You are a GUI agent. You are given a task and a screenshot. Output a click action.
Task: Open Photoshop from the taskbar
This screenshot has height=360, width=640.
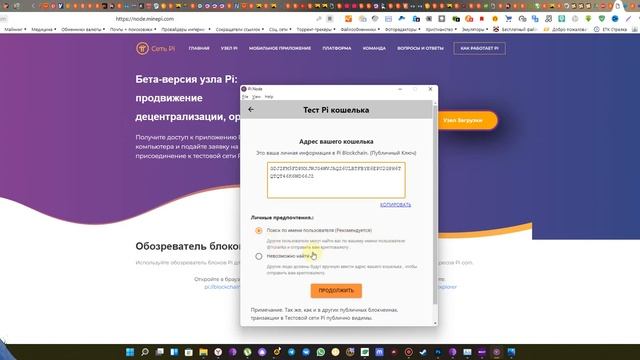[x=438, y=352]
